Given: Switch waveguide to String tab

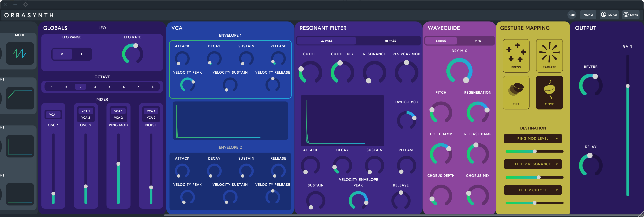Looking at the screenshot, I should coord(441,41).
